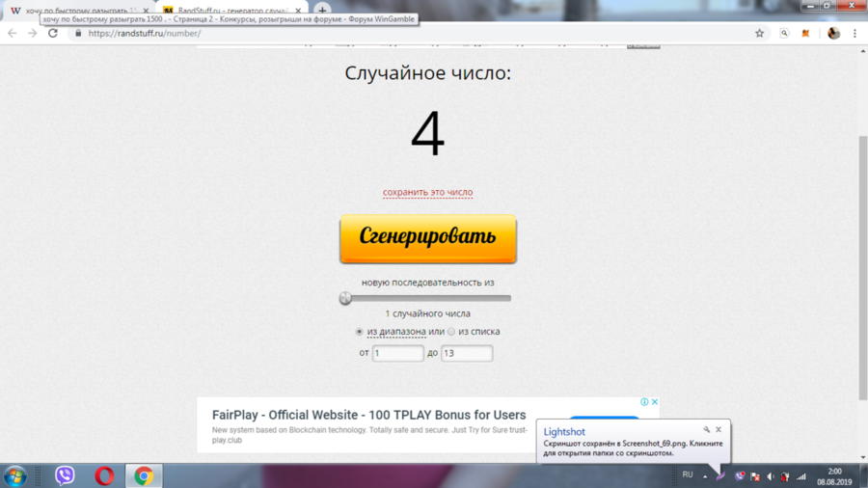Reload the page with the refresh icon

coord(53,33)
